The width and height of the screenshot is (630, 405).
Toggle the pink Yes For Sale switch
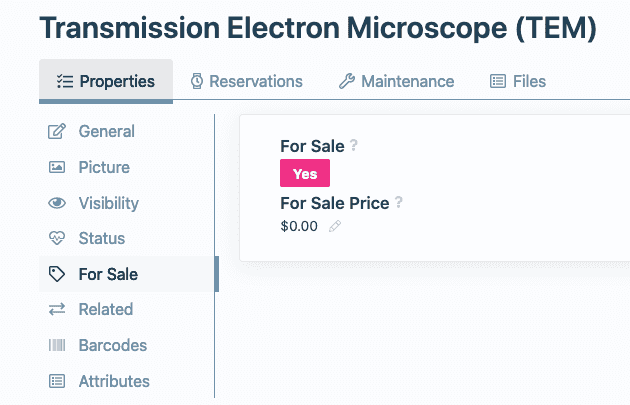tap(305, 174)
